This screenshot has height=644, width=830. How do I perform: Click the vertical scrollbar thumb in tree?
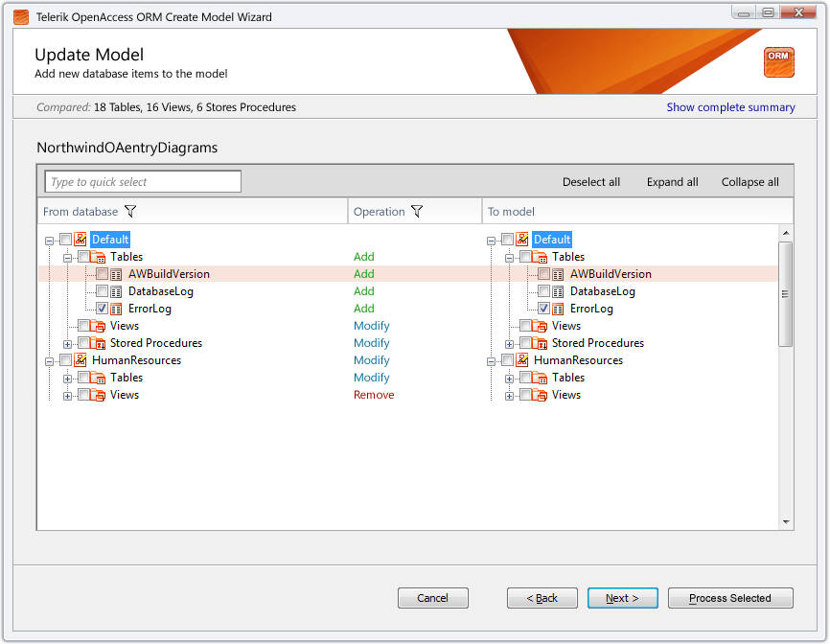(786, 294)
